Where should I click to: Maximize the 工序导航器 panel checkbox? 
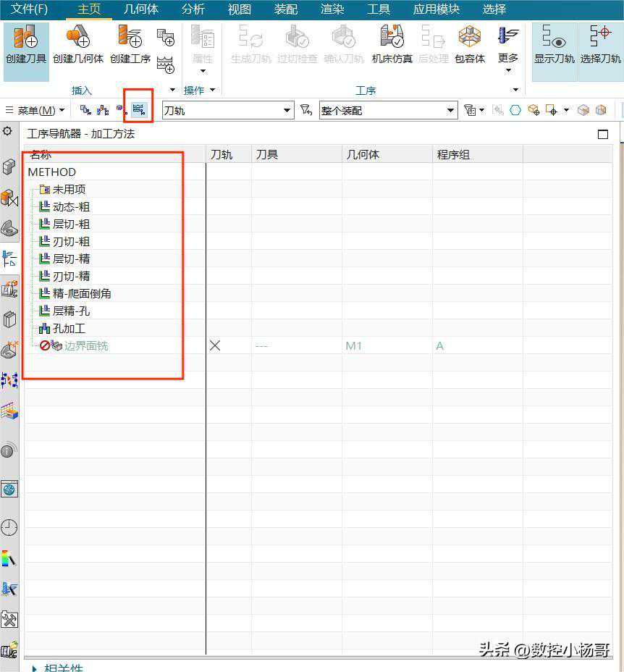tap(603, 134)
